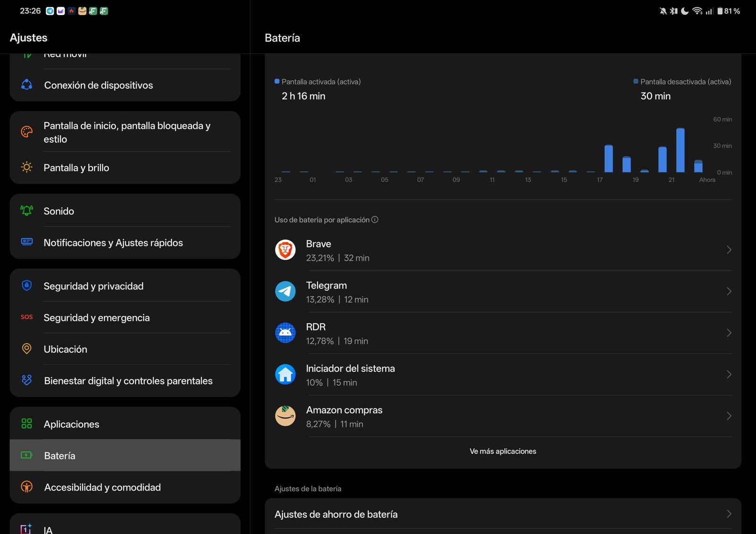
Task: Tap the Ubicación pin icon
Action: point(27,349)
